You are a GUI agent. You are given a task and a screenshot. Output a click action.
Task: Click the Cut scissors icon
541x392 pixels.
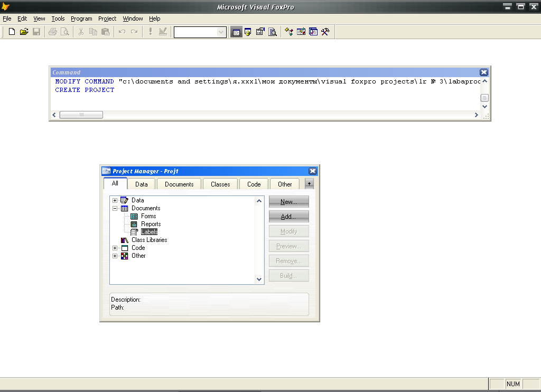pos(81,32)
